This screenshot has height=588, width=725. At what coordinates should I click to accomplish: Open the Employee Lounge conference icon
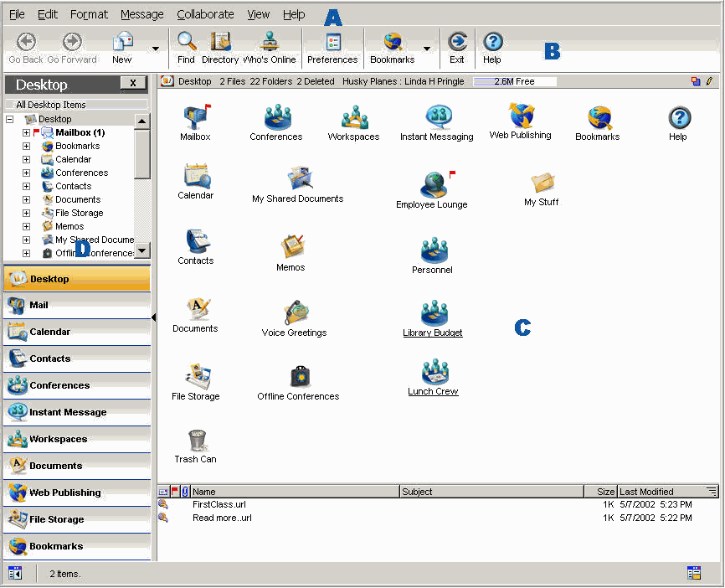[432, 185]
